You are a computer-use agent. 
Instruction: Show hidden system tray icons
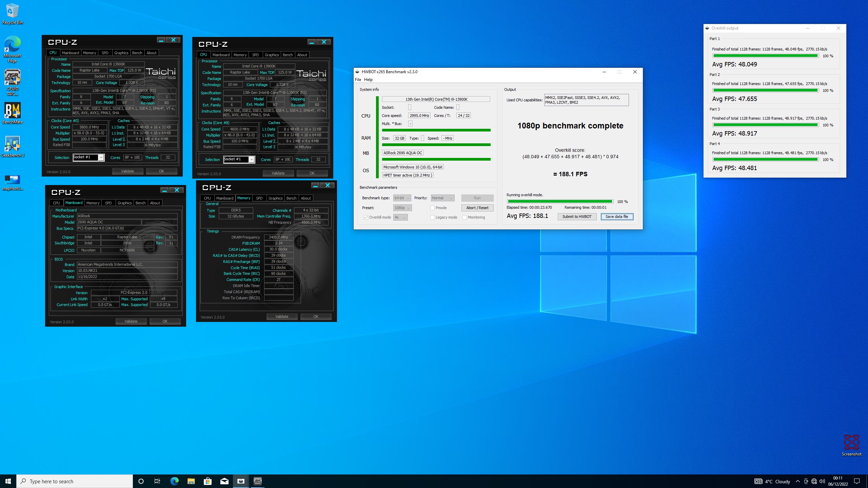(x=797, y=481)
